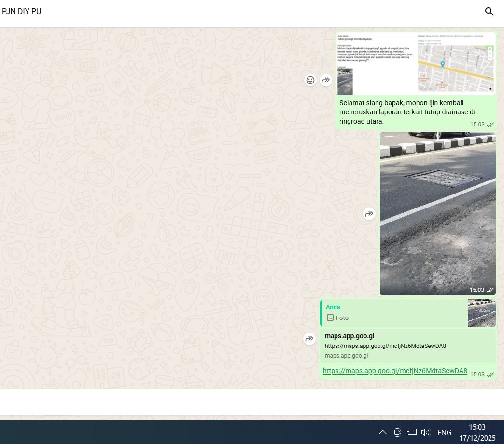
Task: Click small thumbnail in quoted reply
Action: [481, 313]
